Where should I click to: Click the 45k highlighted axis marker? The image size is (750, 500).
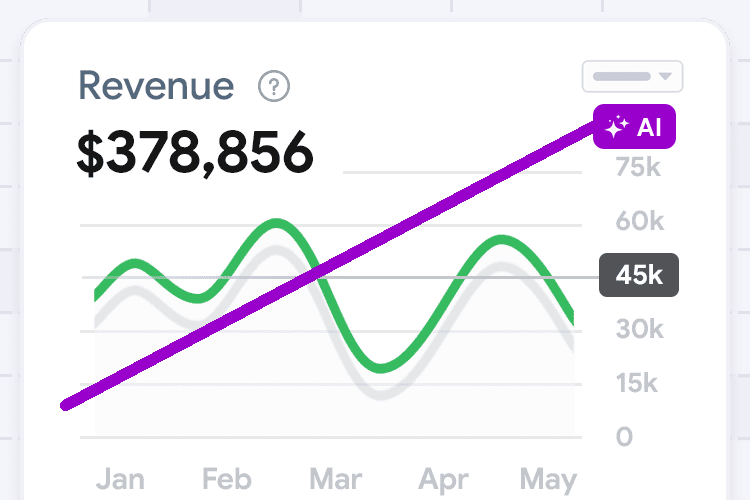(639, 275)
